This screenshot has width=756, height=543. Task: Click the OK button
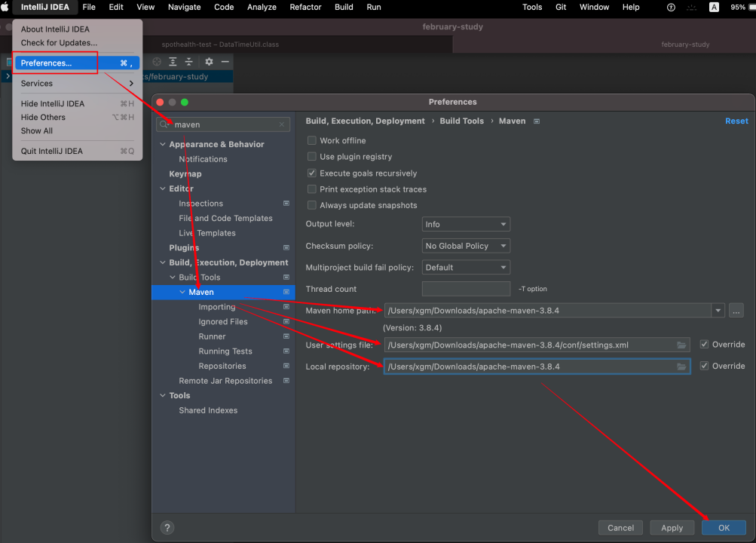click(x=724, y=528)
